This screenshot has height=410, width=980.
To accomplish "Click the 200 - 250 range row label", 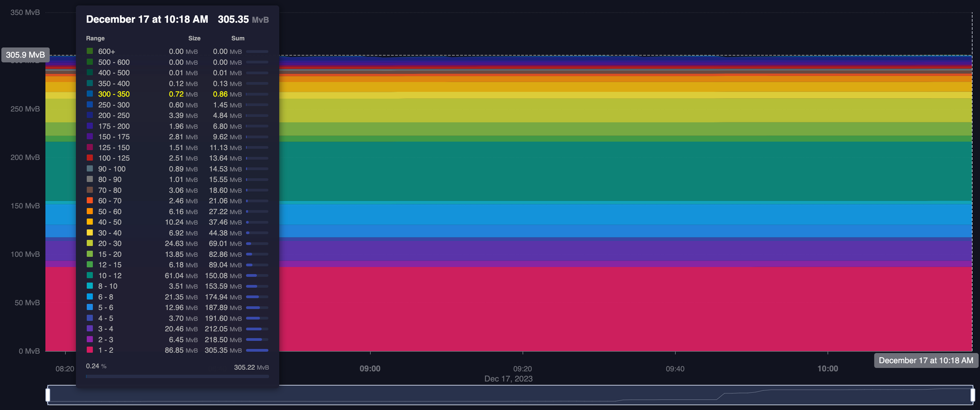I will 114,116.
